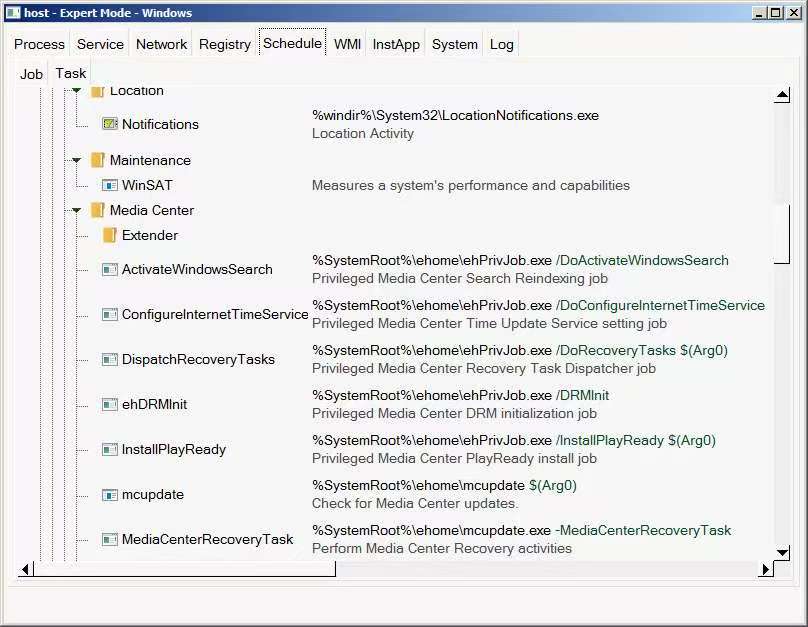Collapse the Media Center folder node
Image resolution: width=808 pixels, height=627 pixels.
(x=77, y=210)
